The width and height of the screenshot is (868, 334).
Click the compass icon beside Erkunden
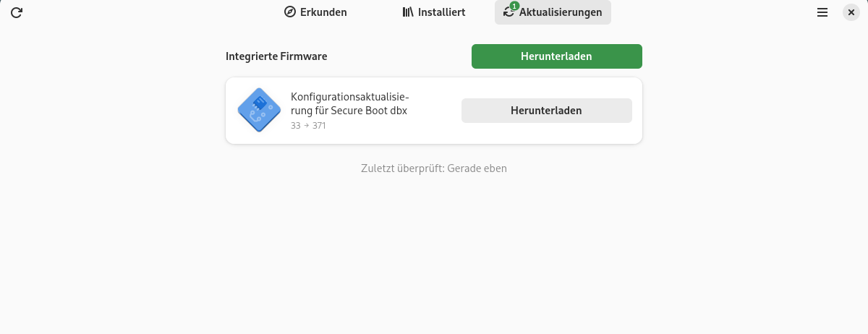(x=290, y=12)
